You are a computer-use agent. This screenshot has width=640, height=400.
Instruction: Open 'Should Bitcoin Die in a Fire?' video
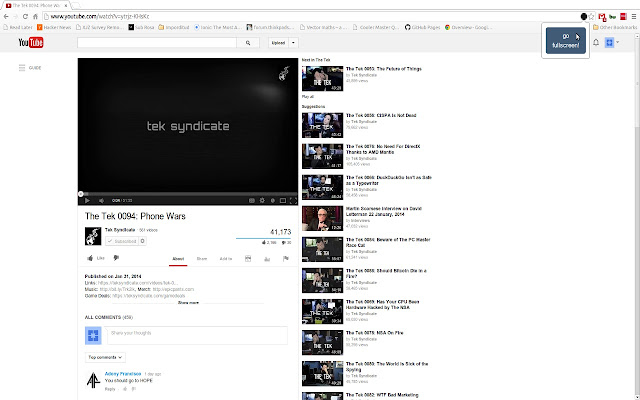(x=386, y=273)
